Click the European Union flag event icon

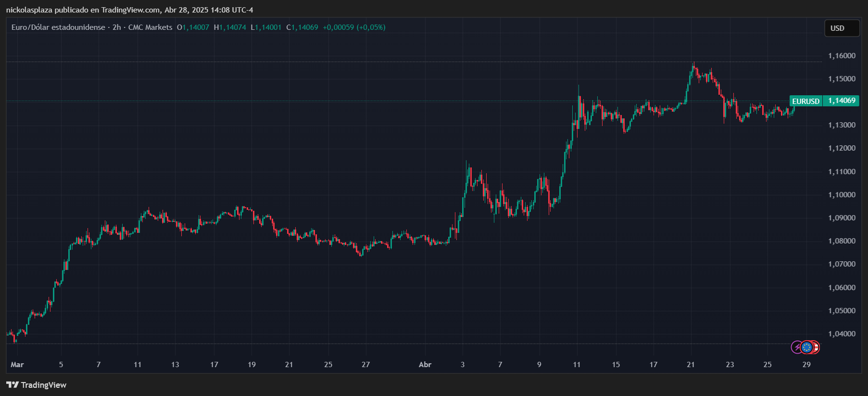(x=807, y=347)
